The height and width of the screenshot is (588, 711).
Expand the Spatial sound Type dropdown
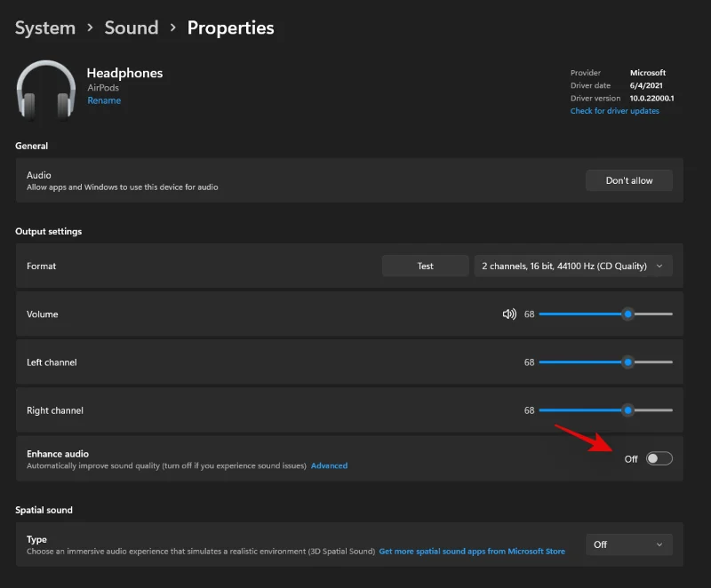coord(628,544)
